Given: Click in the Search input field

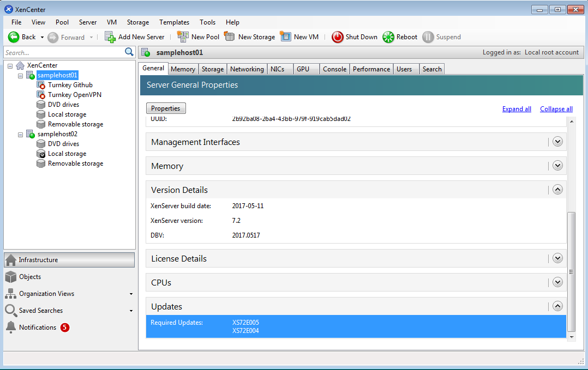Looking at the screenshot, I should coord(63,53).
